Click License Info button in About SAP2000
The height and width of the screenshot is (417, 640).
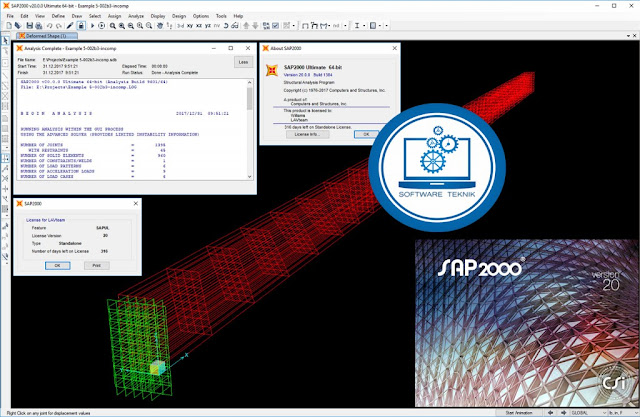click(x=307, y=134)
